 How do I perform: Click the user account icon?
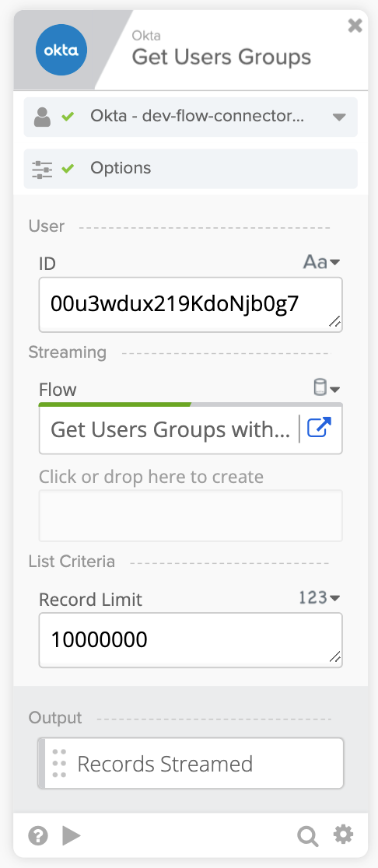43,117
